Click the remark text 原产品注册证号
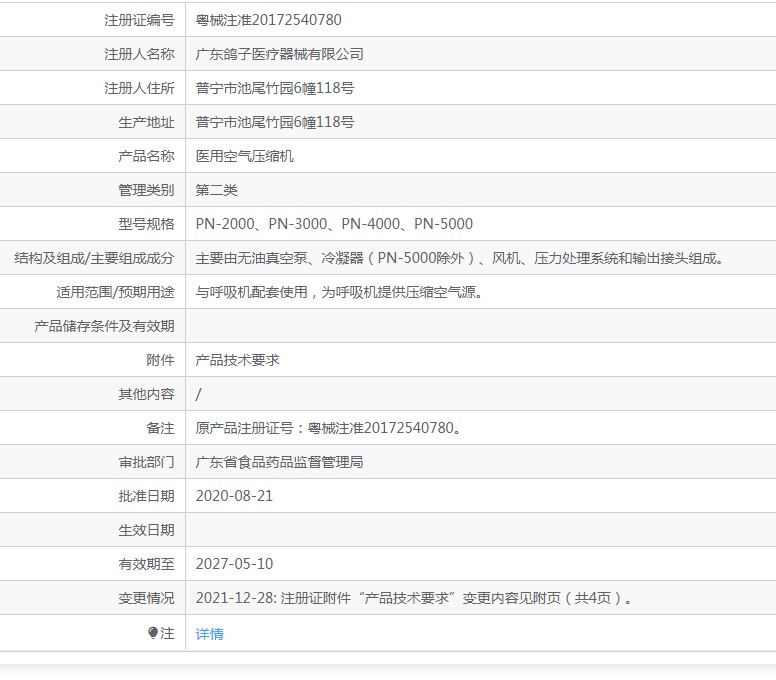 [329, 428]
